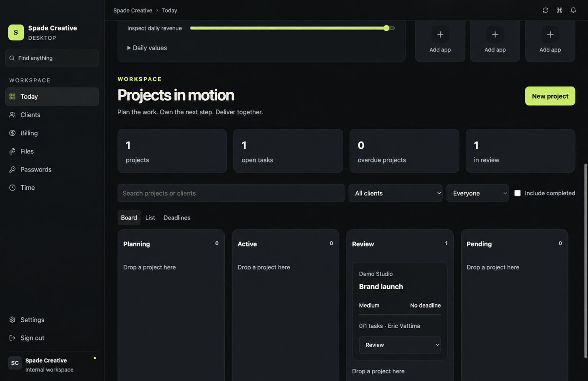588x381 pixels.
Task: Click the Projects in motion heading
Action: point(176,95)
